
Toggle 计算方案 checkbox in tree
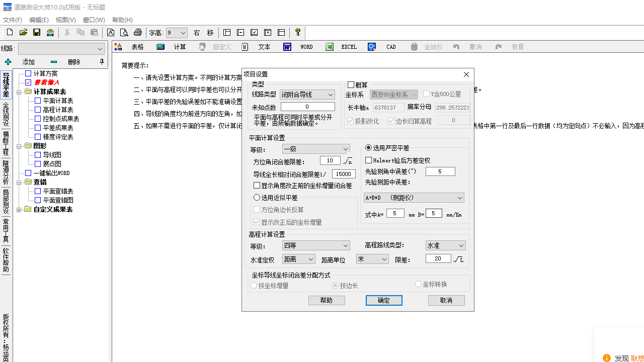(28, 73)
